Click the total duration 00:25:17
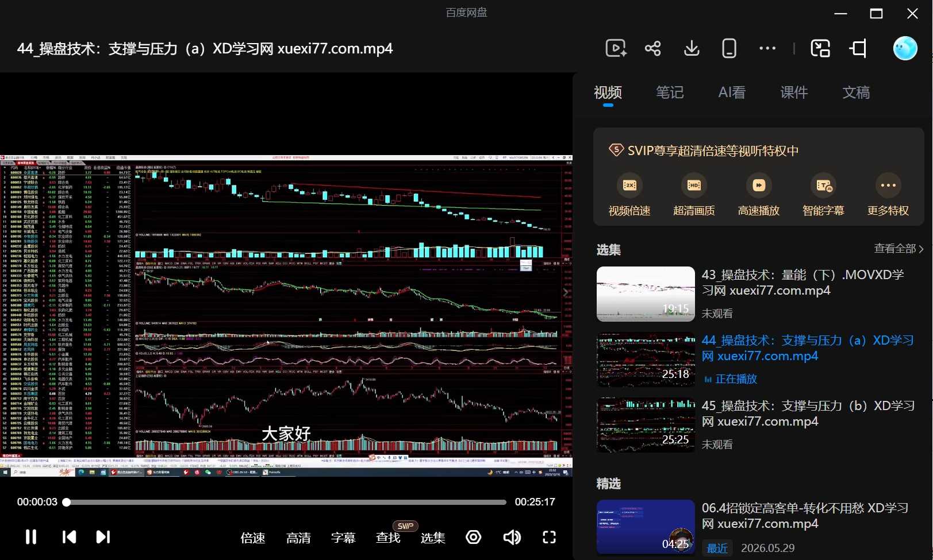Image resolution: width=933 pixels, height=560 pixels. tap(535, 502)
